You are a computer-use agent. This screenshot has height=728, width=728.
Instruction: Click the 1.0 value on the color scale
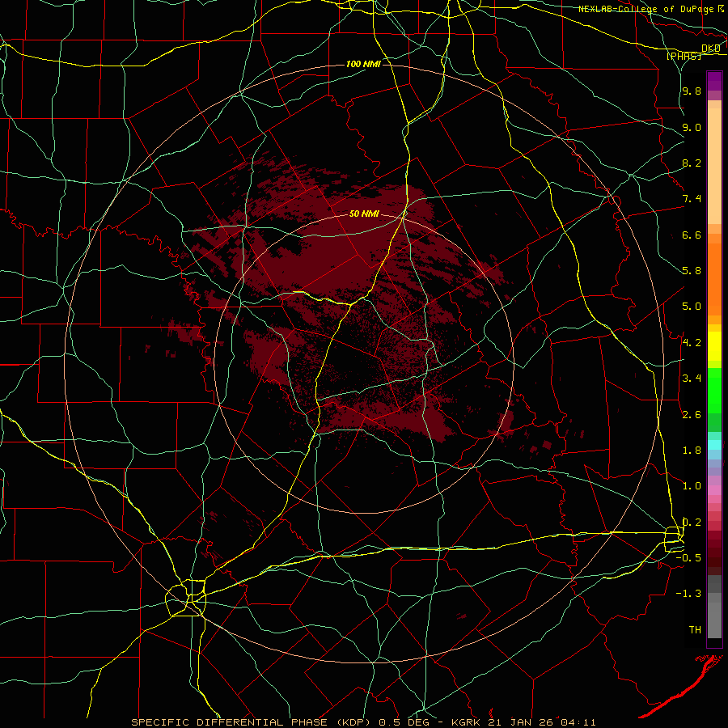(x=692, y=485)
